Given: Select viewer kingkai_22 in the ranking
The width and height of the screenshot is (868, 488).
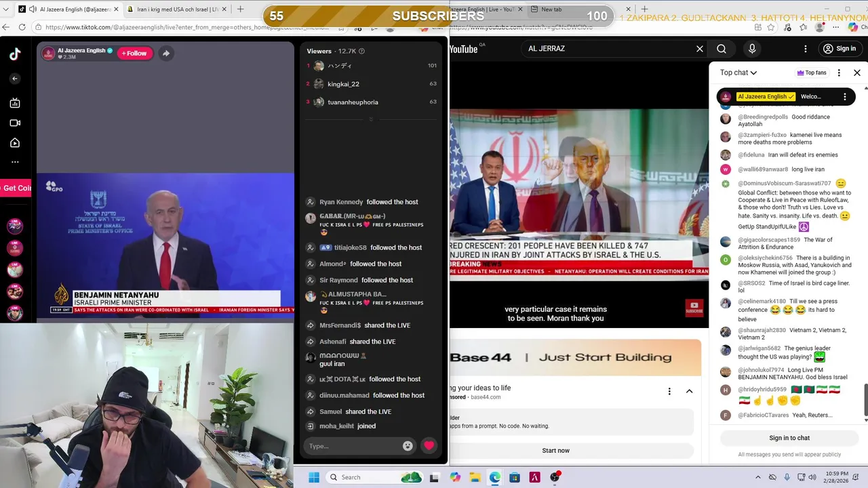Looking at the screenshot, I should (x=371, y=84).
